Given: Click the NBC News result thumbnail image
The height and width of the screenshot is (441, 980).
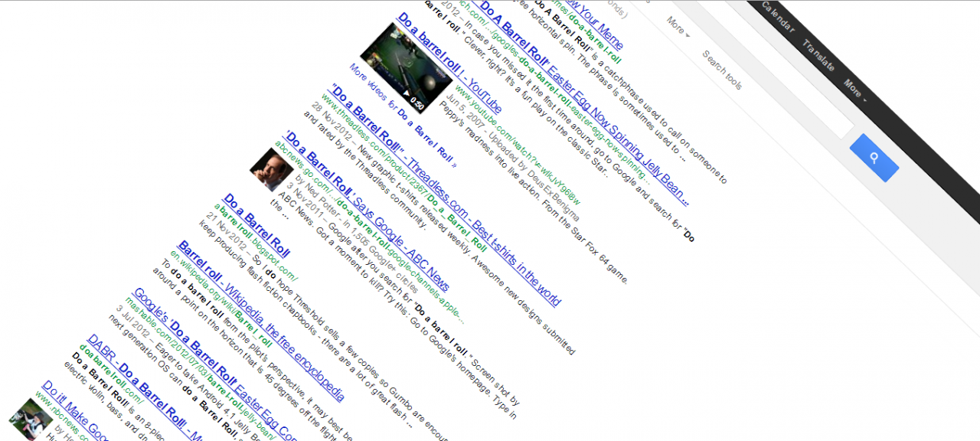Looking at the screenshot, I should (x=31, y=420).
